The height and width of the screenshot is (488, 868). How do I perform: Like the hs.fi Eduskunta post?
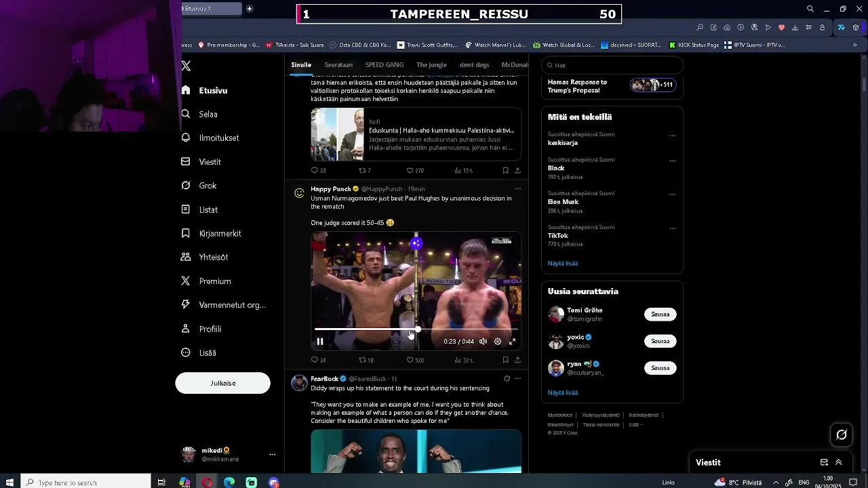coord(415,171)
